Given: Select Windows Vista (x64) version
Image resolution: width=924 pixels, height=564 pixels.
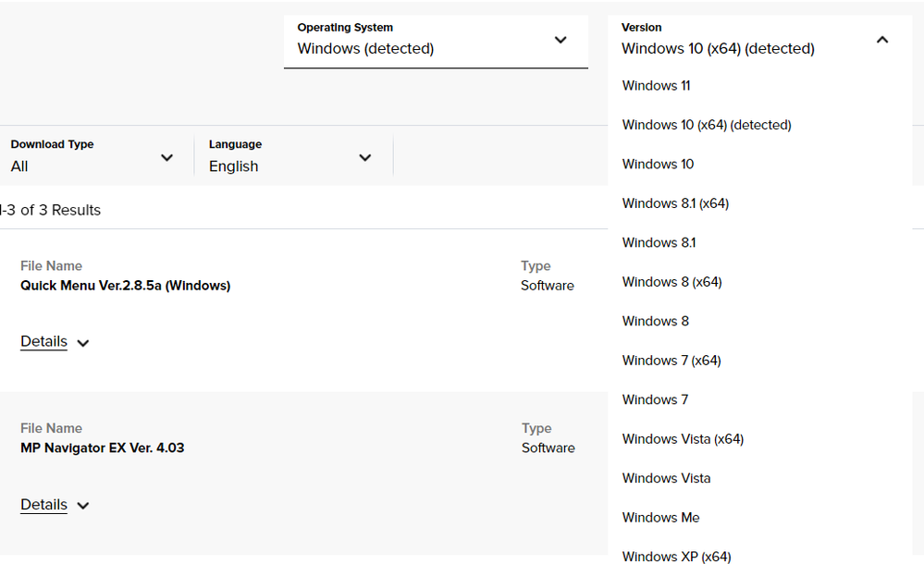Looking at the screenshot, I should (683, 439).
